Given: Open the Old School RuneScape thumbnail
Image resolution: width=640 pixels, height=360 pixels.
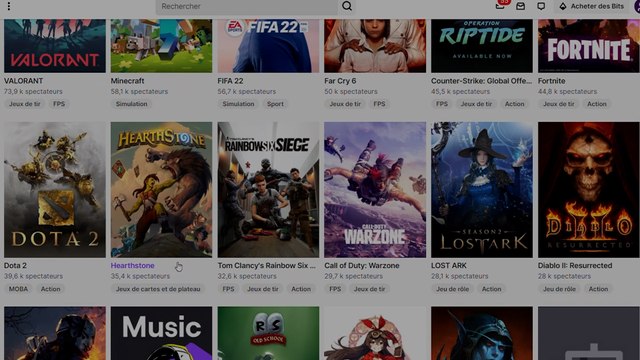Looking at the screenshot, I should pos(268,333).
